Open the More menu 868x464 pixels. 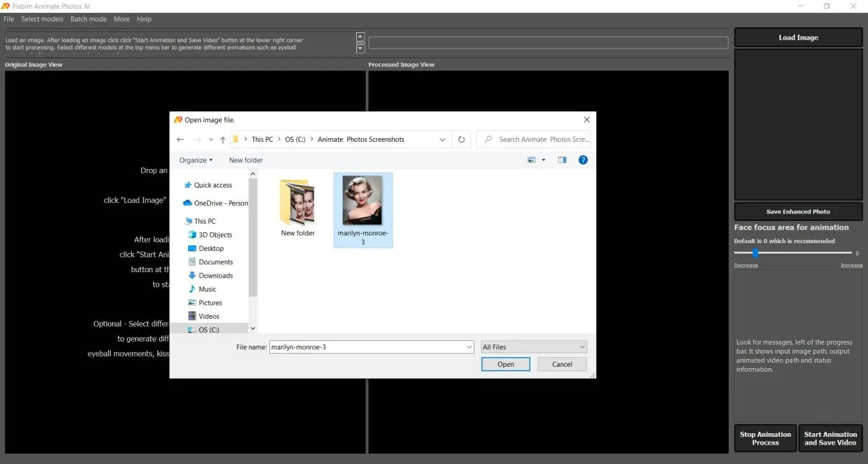point(122,19)
